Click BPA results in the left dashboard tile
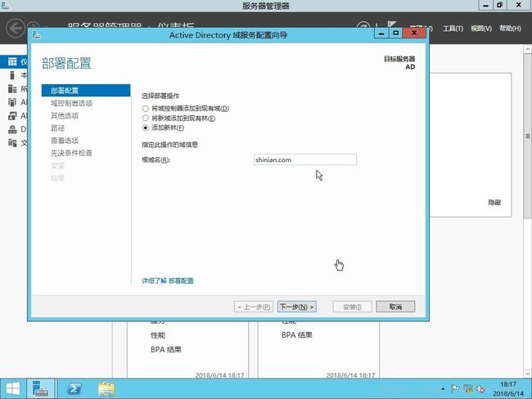The height and width of the screenshot is (399, 532). (x=166, y=349)
